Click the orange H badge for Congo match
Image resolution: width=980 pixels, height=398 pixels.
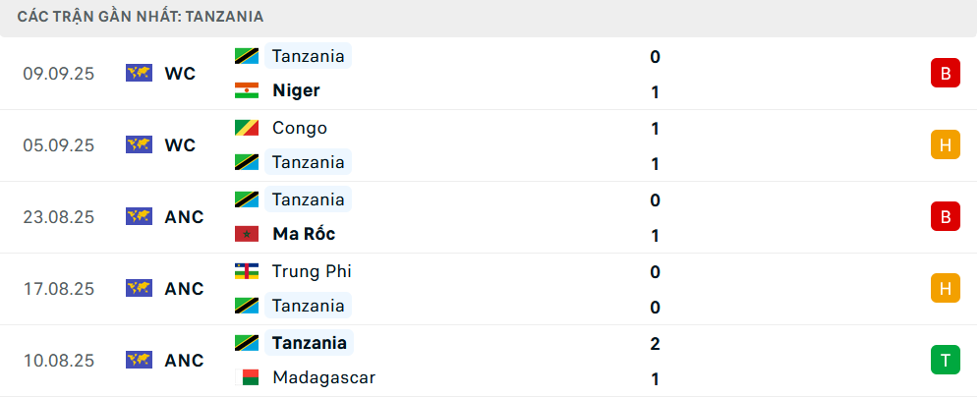click(x=945, y=144)
